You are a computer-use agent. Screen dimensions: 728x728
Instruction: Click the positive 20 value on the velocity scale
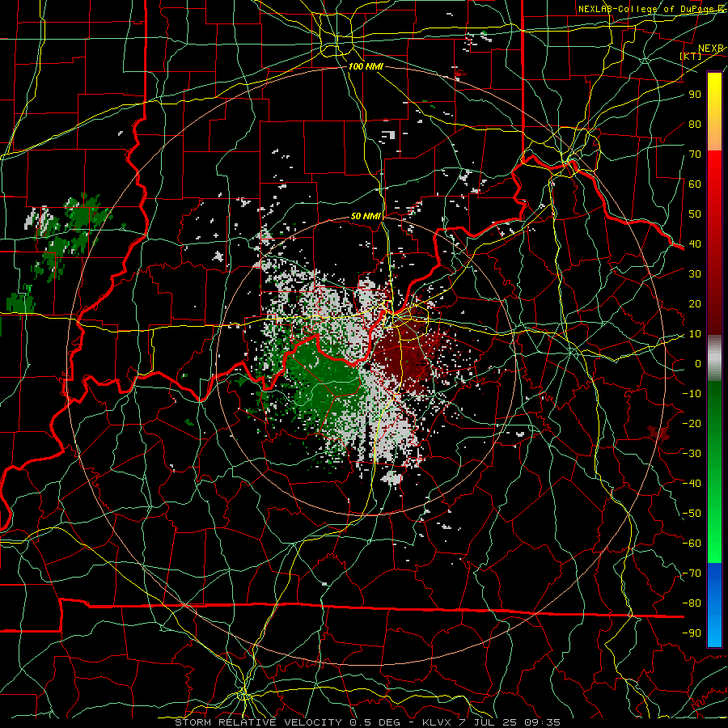tap(695, 303)
